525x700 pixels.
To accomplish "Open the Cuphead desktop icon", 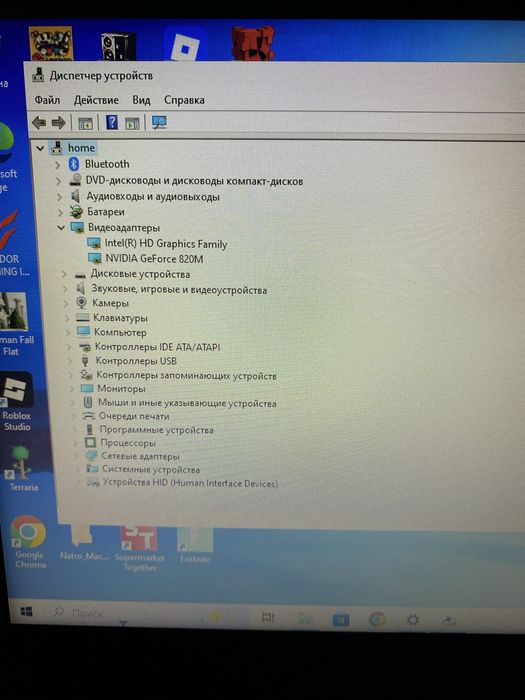I will coord(51,43).
